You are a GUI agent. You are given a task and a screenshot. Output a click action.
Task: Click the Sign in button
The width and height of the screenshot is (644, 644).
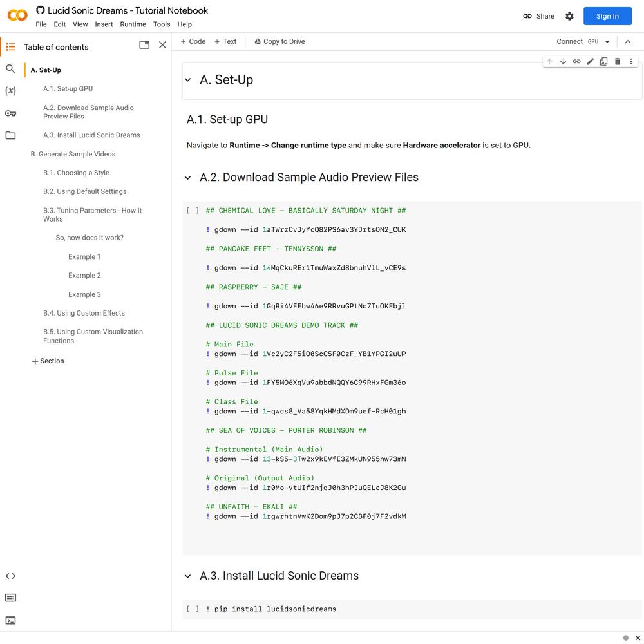point(607,16)
